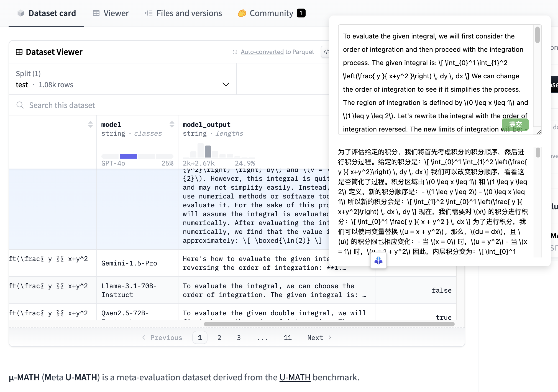This screenshot has width=558, height=392.
Task: Click the horizontal table scrollbar
Action: click(x=329, y=324)
